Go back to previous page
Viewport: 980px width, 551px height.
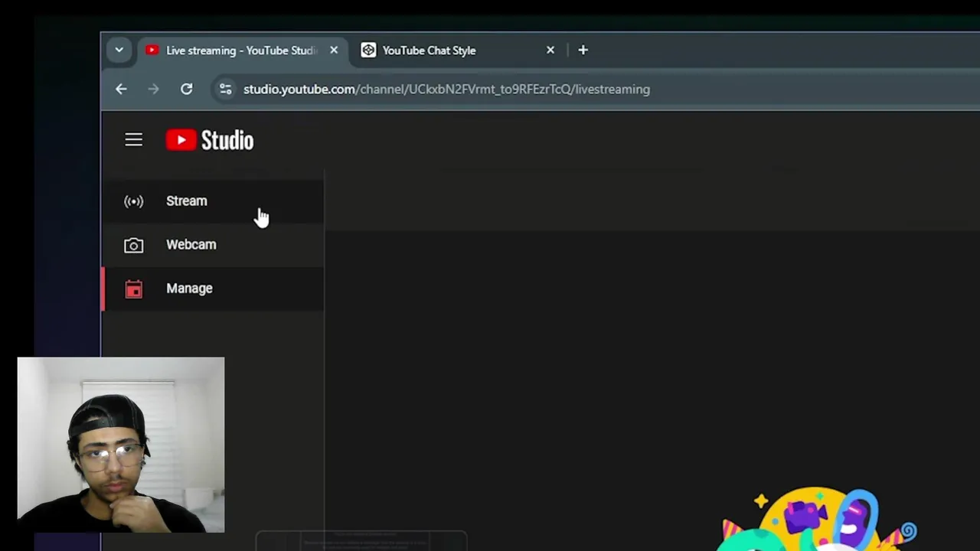click(x=121, y=90)
